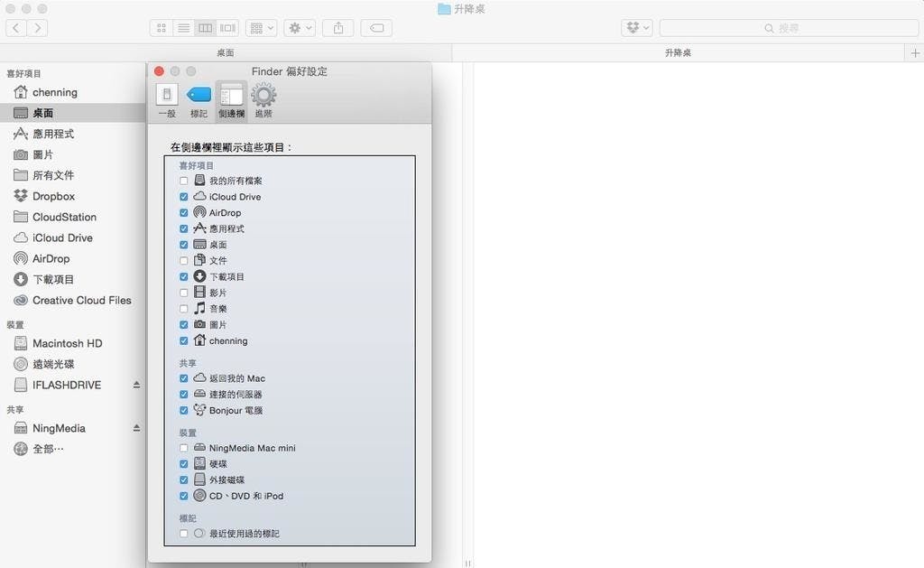The width and height of the screenshot is (924, 568).
Task: Uncheck the iCloud Drive checkbox
Action: [x=184, y=197]
